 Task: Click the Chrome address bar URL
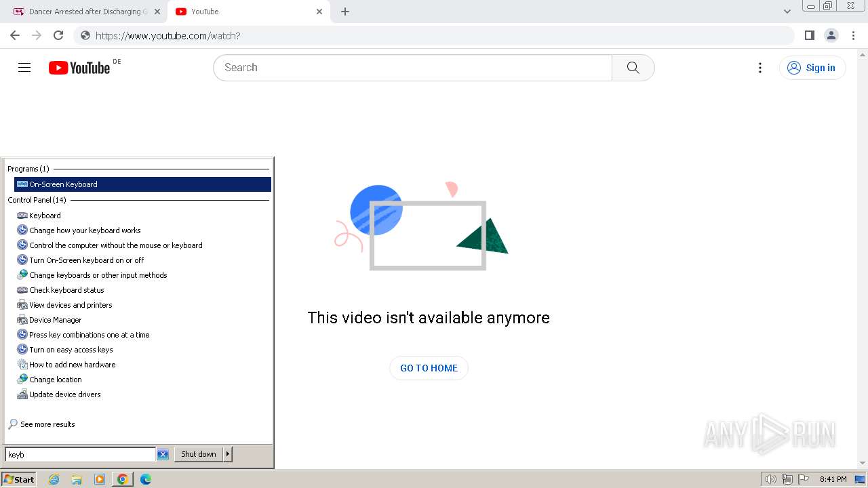point(168,35)
